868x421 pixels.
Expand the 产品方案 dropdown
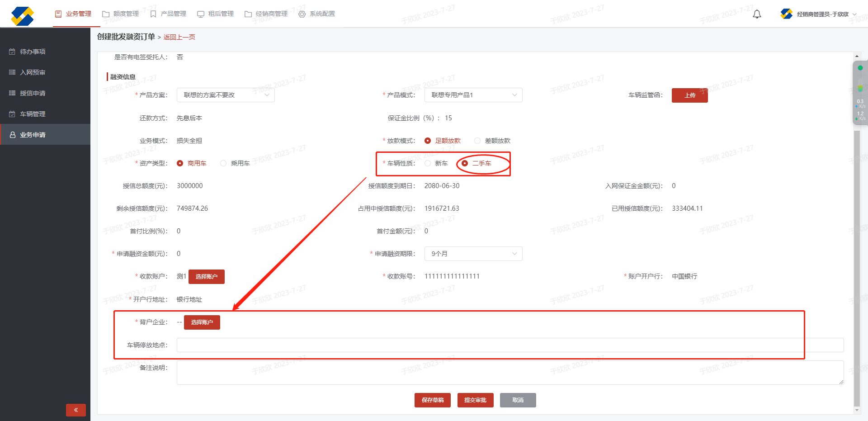tap(226, 95)
